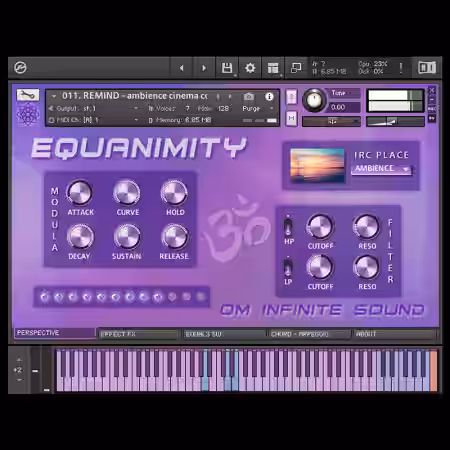Click the keyboard pitch bend wheel
Screen dimensions: 450x450
35,370
